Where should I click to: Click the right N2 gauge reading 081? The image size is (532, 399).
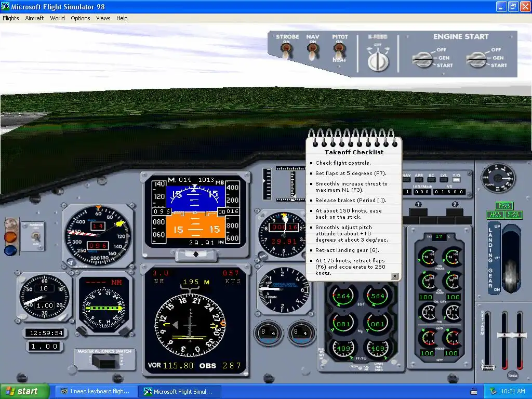(x=377, y=323)
